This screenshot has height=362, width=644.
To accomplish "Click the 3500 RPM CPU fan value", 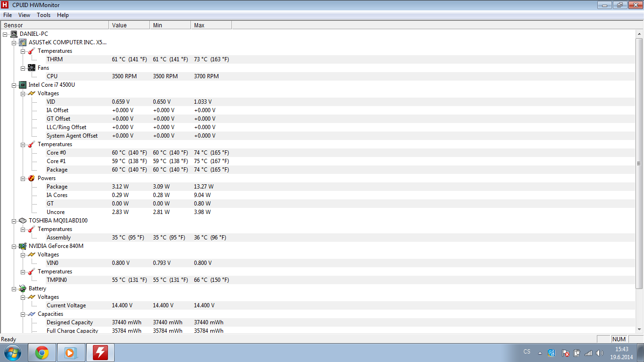I will [124, 76].
